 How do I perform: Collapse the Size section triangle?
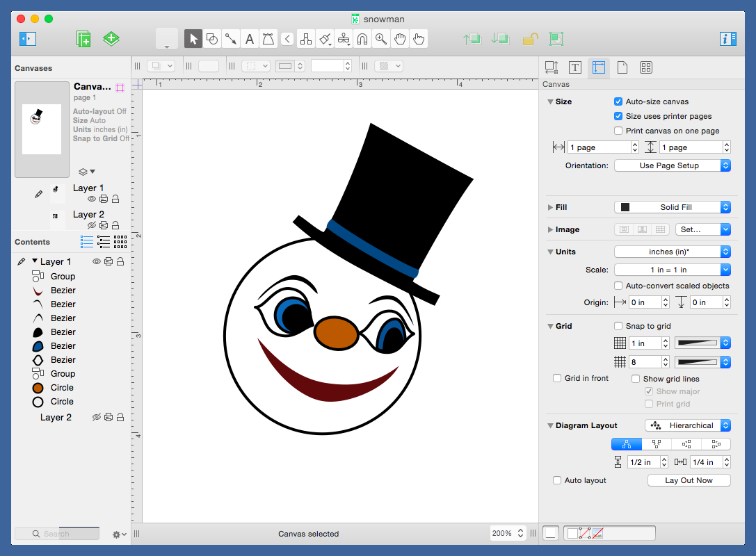[x=550, y=102]
